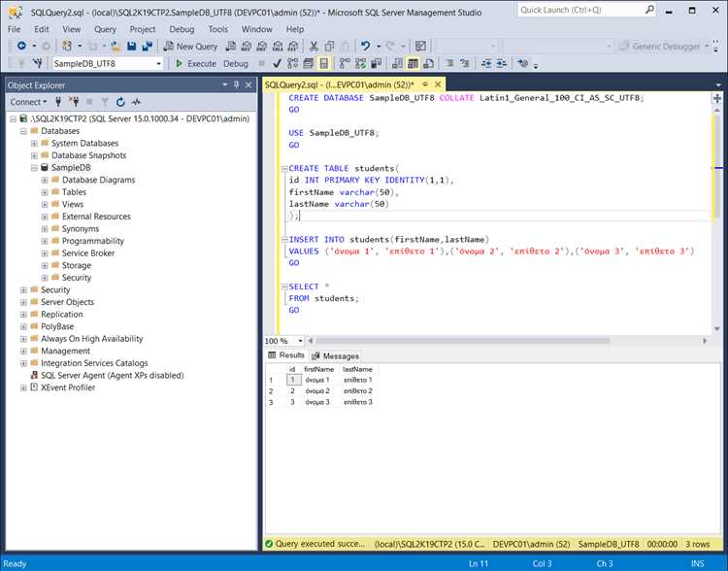728x571 pixels.
Task: Collapse the CREATE TABLE code block
Action: (284, 169)
